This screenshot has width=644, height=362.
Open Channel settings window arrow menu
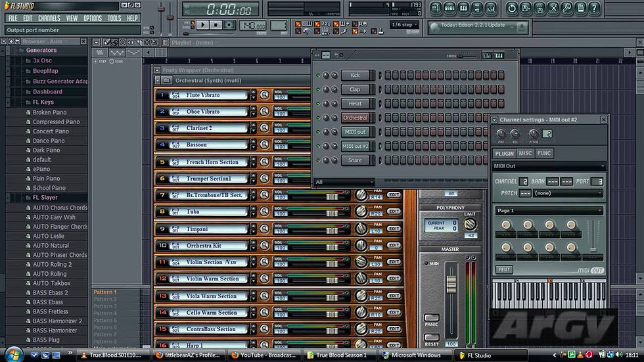point(494,120)
